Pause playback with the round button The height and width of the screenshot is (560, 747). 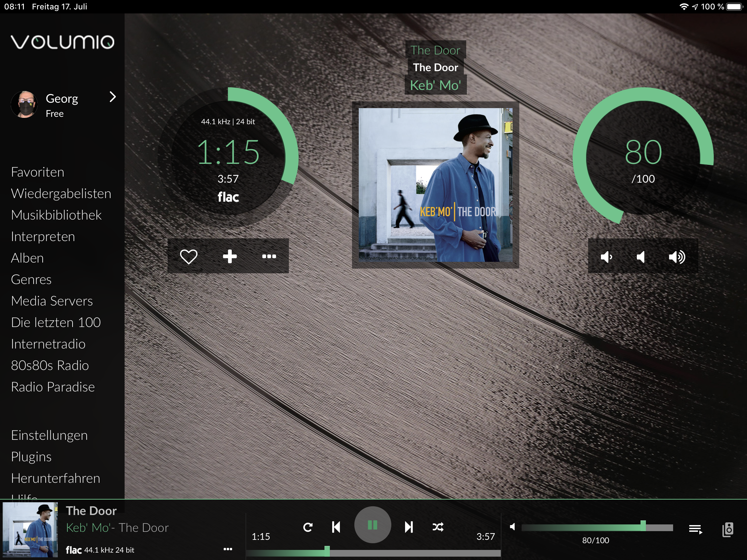[372, 525]
